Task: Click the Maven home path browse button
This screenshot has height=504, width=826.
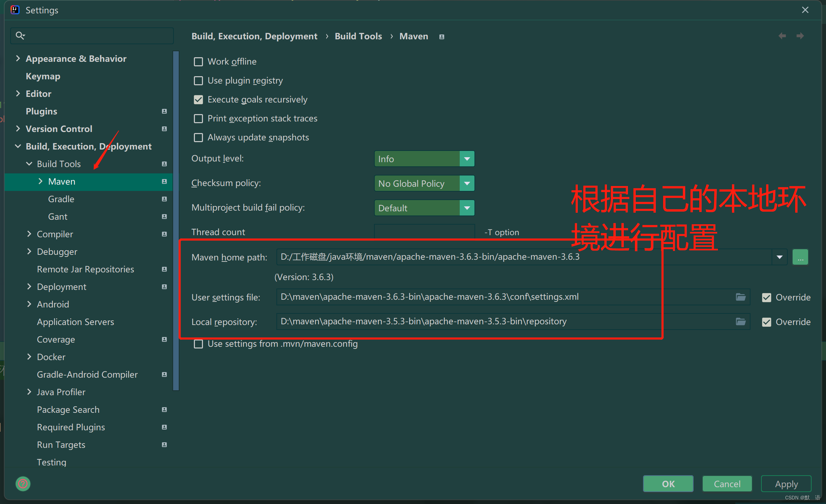Action: click(800, 257)
